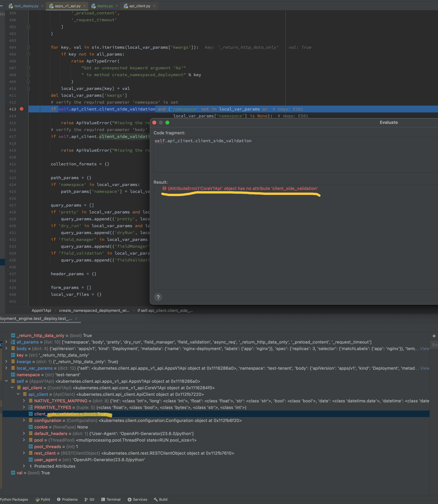
Task: Expand the configuration variable
Action: [24, 420]
